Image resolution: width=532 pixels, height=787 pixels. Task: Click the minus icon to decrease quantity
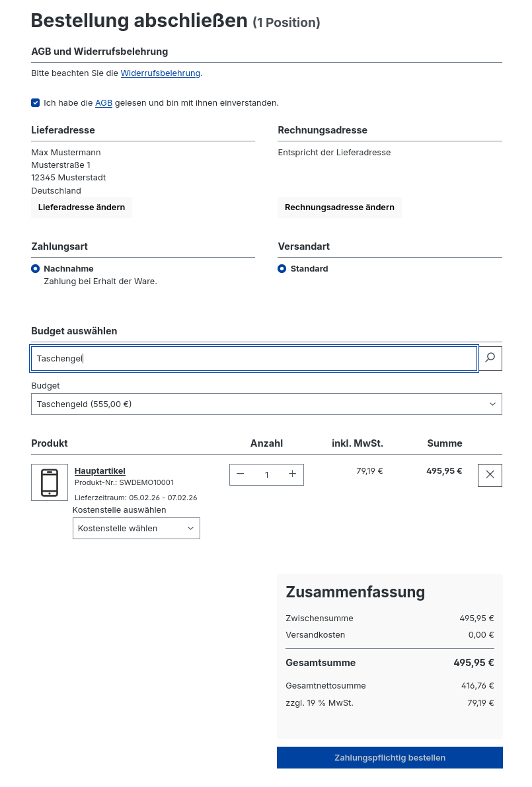pyautogui.click(x=241, y=474)
